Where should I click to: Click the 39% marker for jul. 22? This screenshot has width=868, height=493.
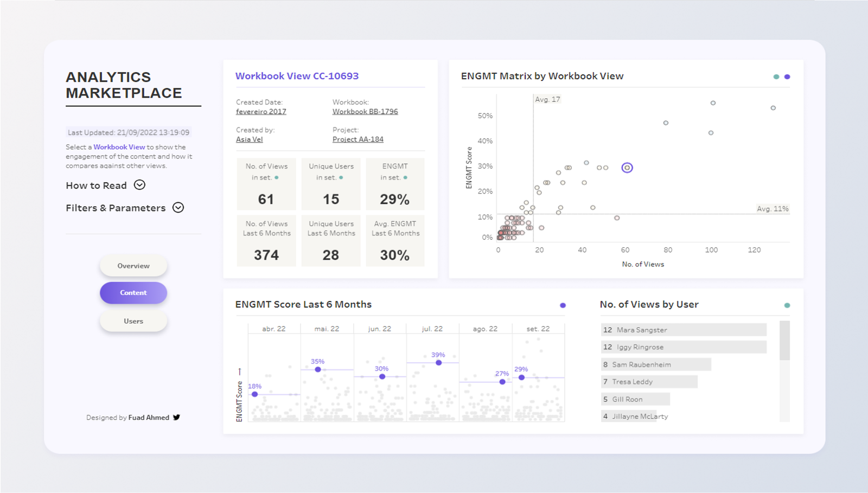(438, 362)
